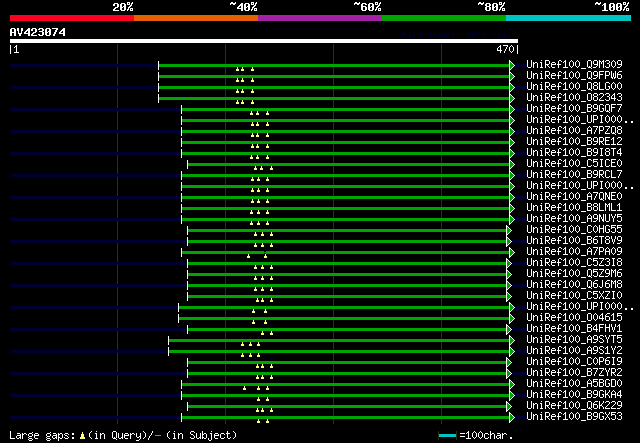The width and height of the screenshot is (640, 443).
Task: Open the UniRef100_A7PZQ8 hit label
Action: pyautogui.click(x=574, y=131)
